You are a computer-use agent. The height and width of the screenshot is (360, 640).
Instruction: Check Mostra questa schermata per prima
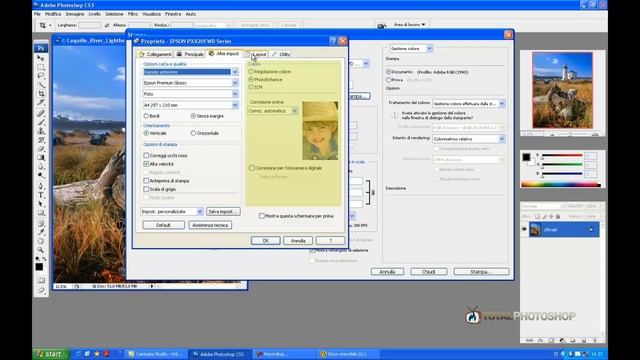pos(262,216)
